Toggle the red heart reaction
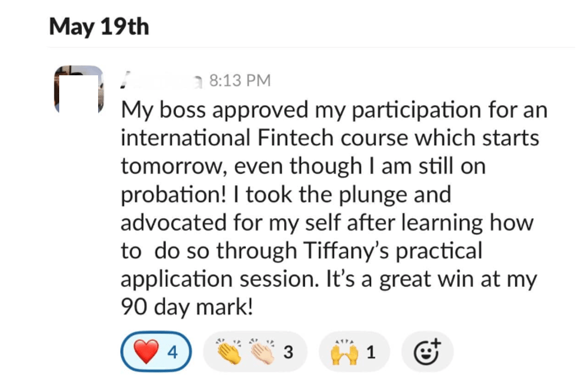Viewport: 585px width, 392px height. point(156,351)
